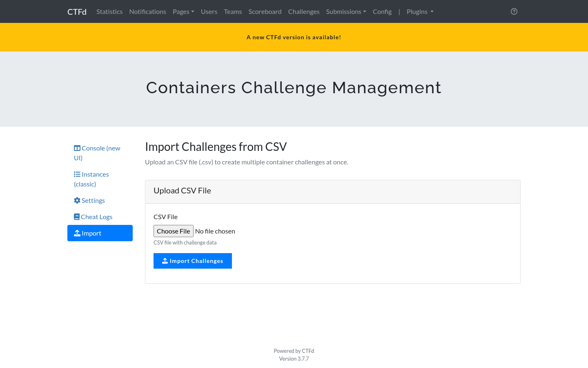Image resolution: width=588 pixels, height=368 pixels.
Task: Select the Import sidebar tab
Action: coord(100,233)
